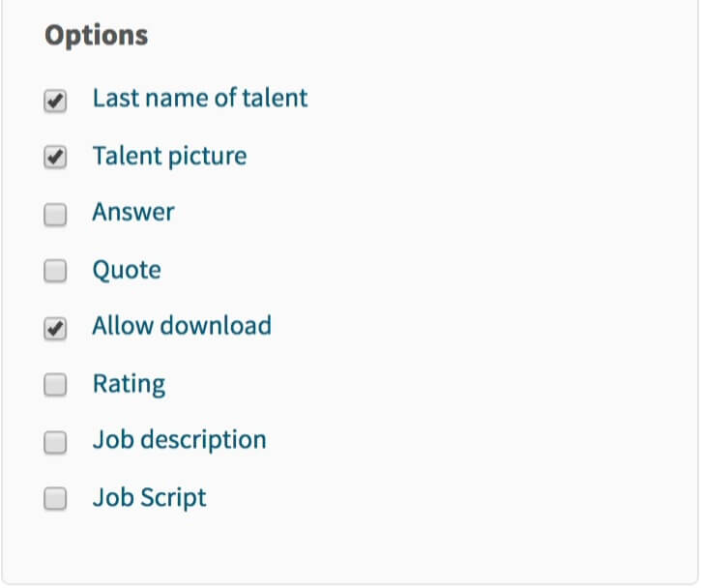Disable the Talent picture checkbox
Screen dimensions: 701x588
click(x=55, y=158)
